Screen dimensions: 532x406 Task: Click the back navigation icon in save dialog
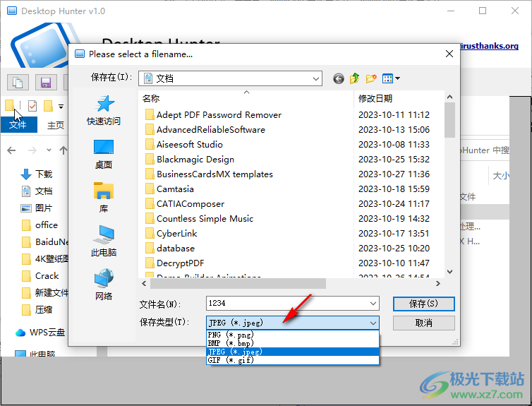338,79
